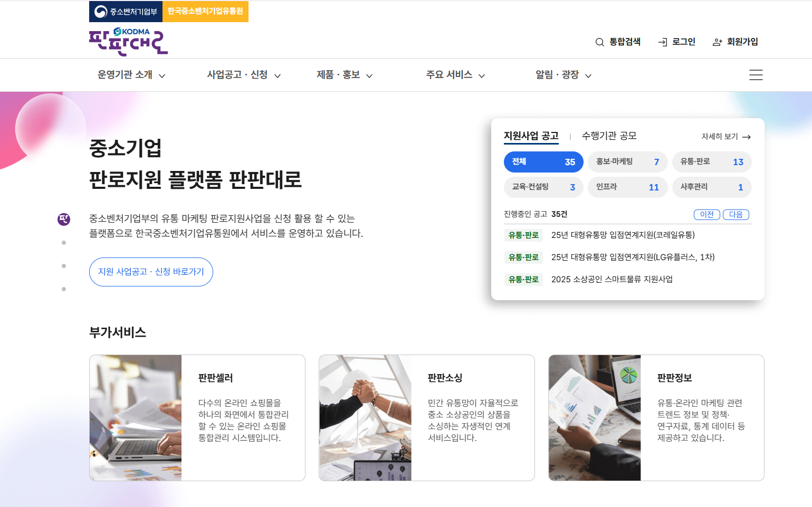Open the hamburger menu icon
This screenshot has width=812, height=507.
tap(756, 75)
